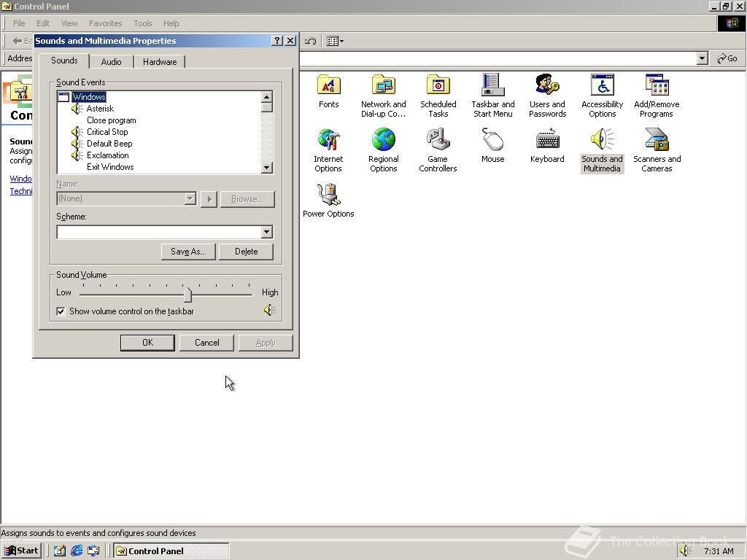Expand the sound Name dropdown

190,198
